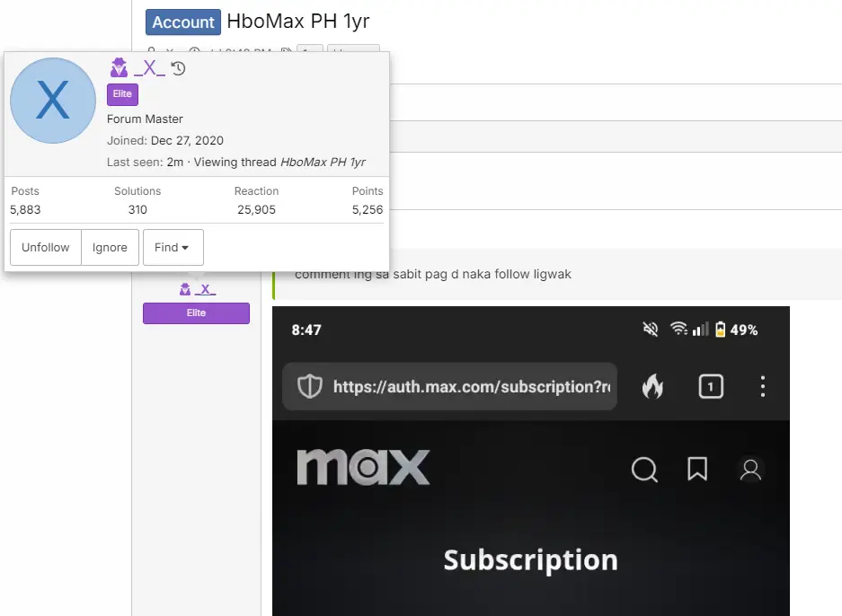Click the Reaction score 25,905
Viewport: 842px width, 616px height.
(x=257, y=210)
